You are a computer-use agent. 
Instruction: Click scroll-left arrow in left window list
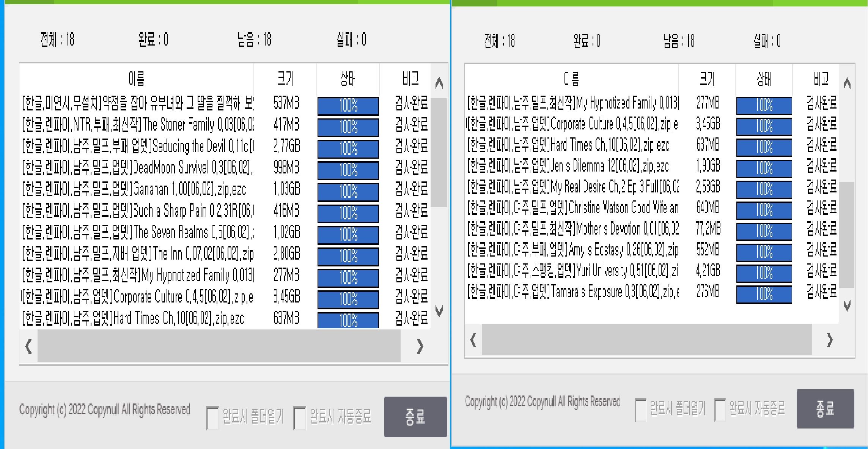tap(28, 346)
